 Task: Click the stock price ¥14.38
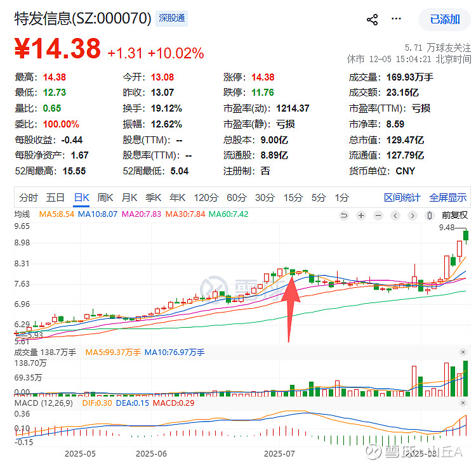[58, 48]
